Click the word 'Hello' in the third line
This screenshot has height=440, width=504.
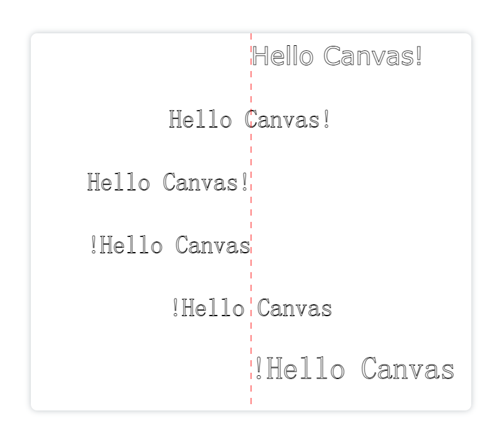tap(119, 182)
